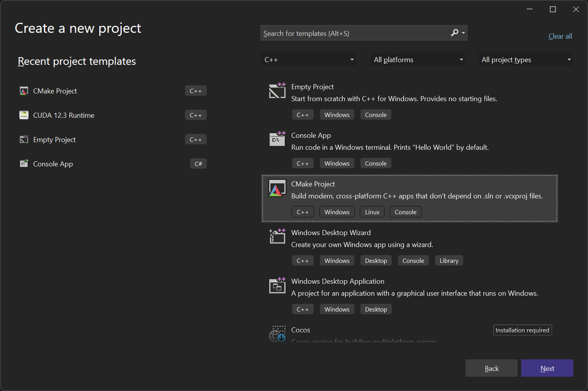Click the Back button
Screen dimensions: 588x391
491,368
